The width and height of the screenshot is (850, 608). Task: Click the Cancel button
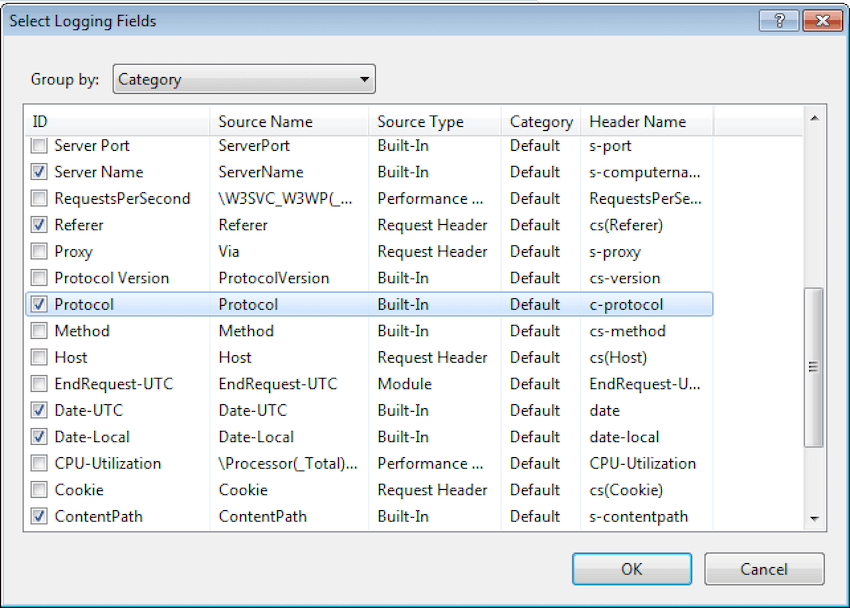(x=764, y=569)
